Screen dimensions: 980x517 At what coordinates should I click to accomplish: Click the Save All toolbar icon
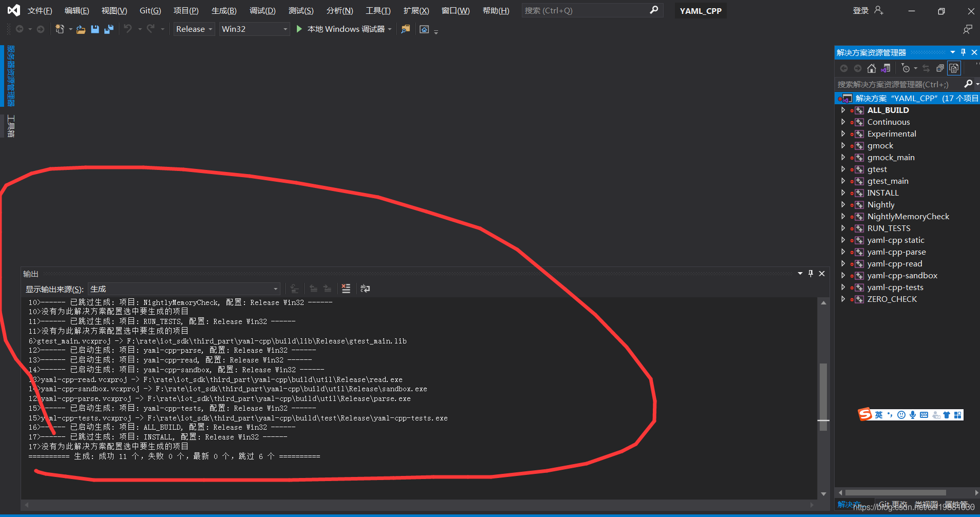point(109,29)
